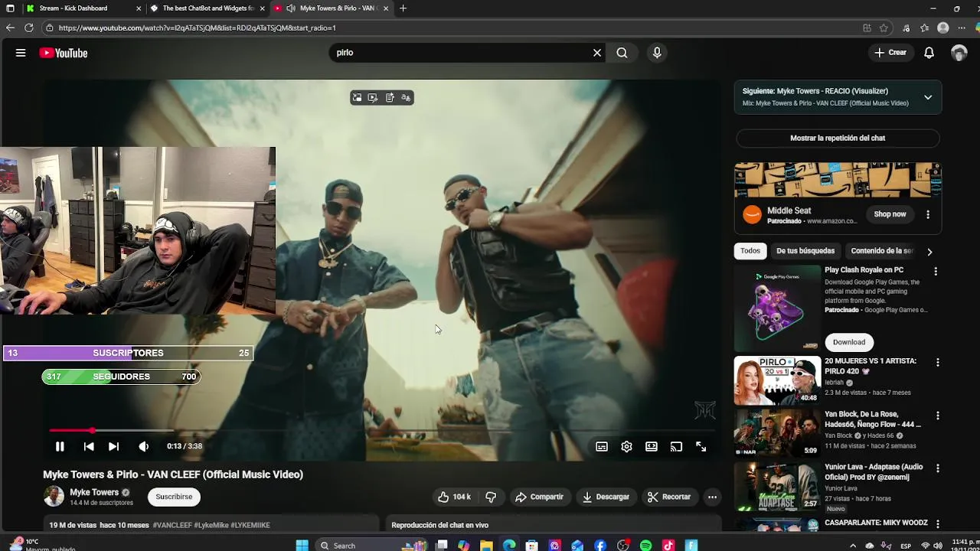Click the Crear create button
Viewport: 980px width, 551px height.
pyautogui.click(x=890, y=53)
